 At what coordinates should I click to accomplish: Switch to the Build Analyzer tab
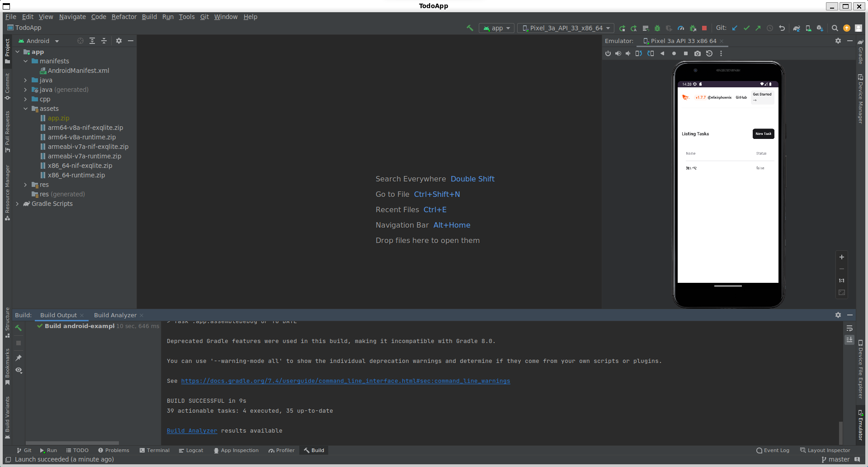(115, 315)
